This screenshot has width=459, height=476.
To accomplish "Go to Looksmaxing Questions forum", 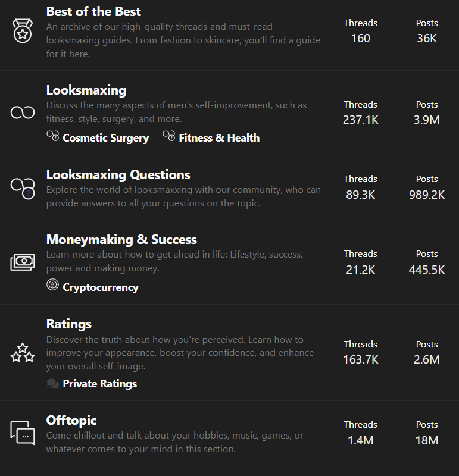I will point(118,174).
